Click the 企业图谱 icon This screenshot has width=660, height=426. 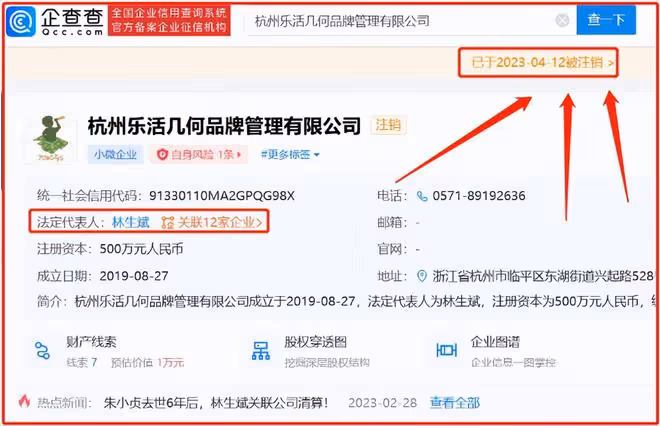pyautogui.click(x=446, y=350)
